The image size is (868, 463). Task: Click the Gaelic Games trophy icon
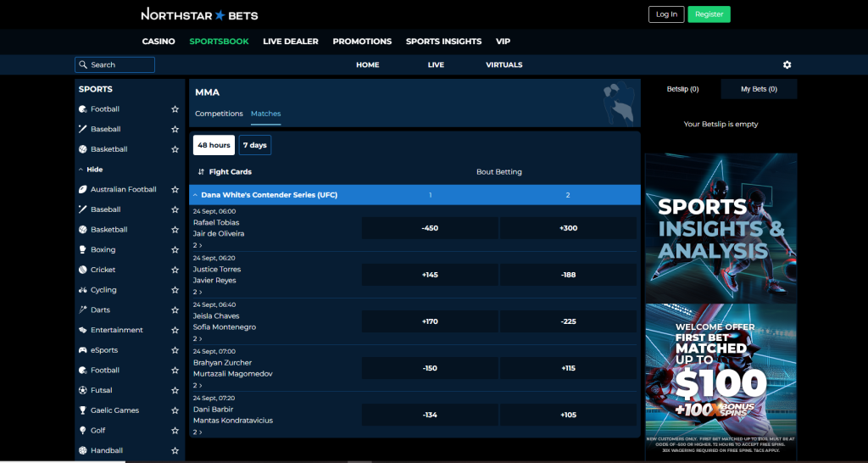coord(82,410)
